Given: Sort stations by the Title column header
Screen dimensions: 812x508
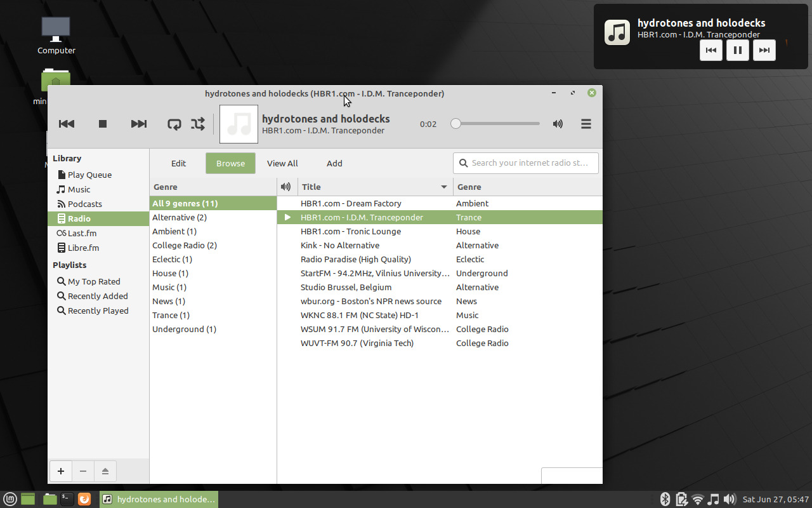Looking at the screenshot, I should click(376, 187).
